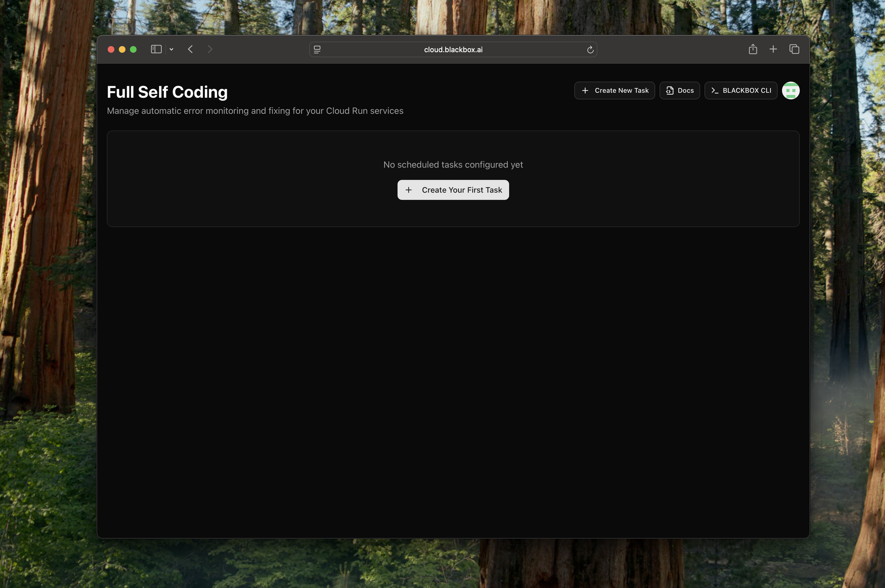Open the green user avatar menu

[x=791, y=91]
